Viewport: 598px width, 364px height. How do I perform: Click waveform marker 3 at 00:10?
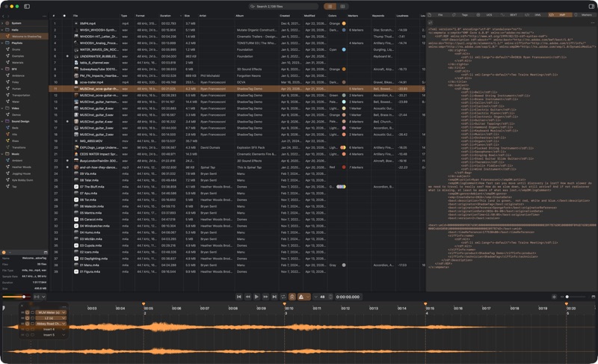tap(285, 304)
